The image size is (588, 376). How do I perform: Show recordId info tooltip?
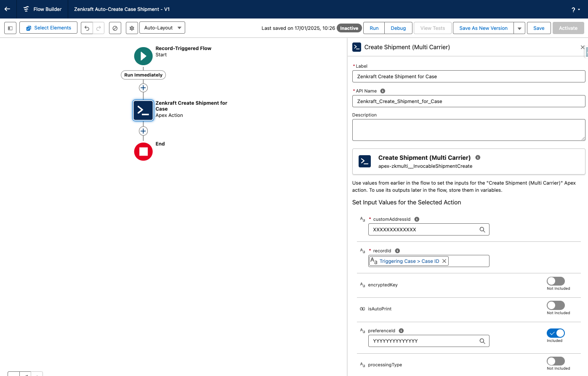[x=397, y=251]
